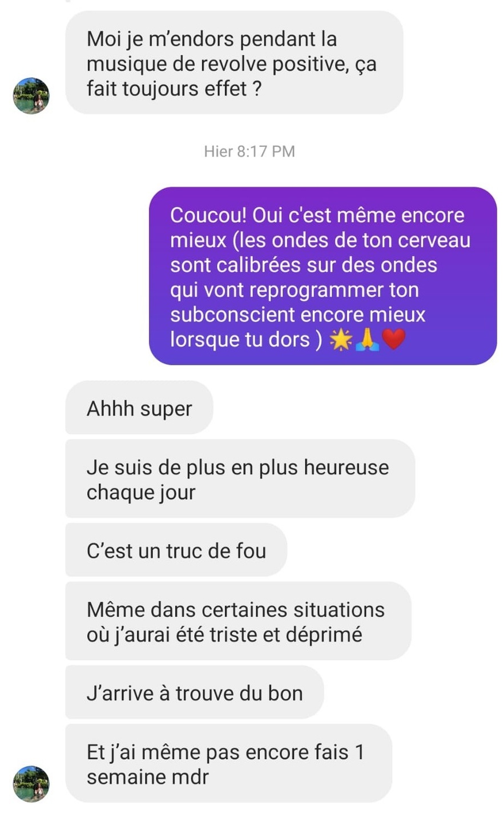
Task: Click the red heart emoji
Action: (393, 340)
